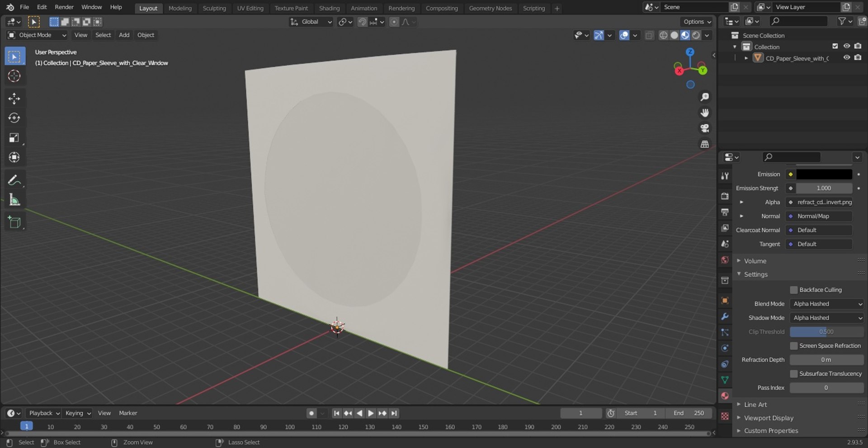This screenshot has width=868, height=448.
Task: Disable CD_Paper_Sleeve object in renders
Action: click(x=858, y=57)
